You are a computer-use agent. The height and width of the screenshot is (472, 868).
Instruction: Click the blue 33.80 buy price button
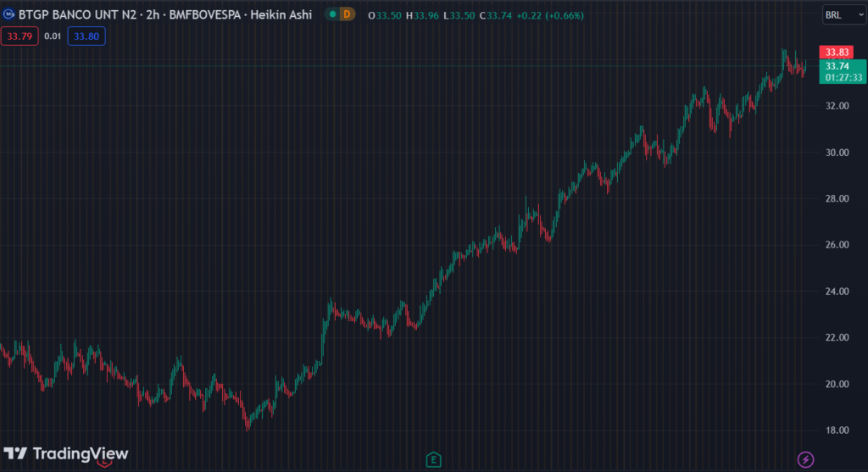point(86,36)
